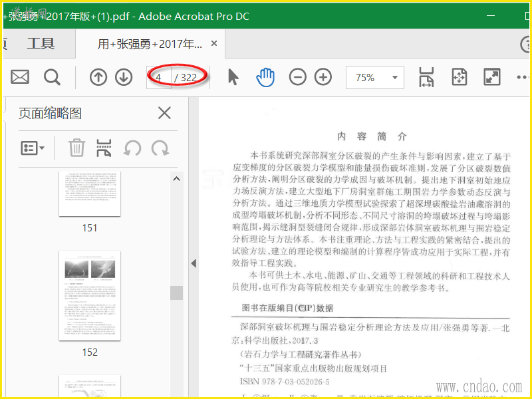Collapse the left navigation pane arrow
The image size is (532, 399).
pos(194,263)
